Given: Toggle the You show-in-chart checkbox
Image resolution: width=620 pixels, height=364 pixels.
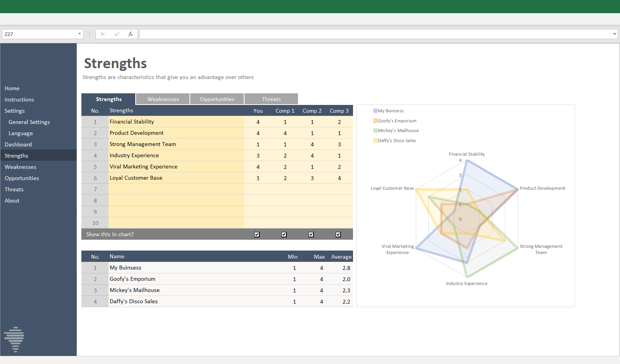Looking at the screenshot, I should (257, 234).
